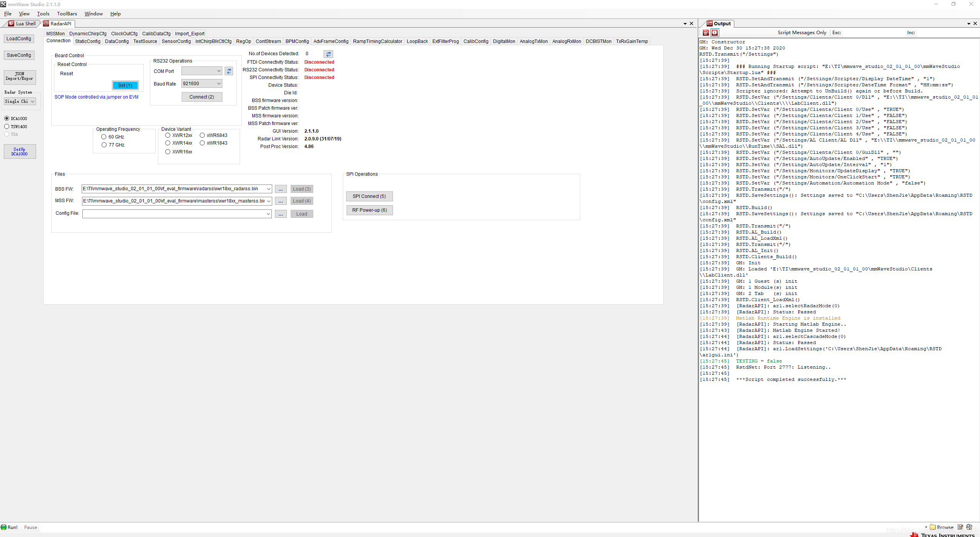Toggle the auto-scroll output icon
The width and height of the screenshot is (980, 537).
click(x=715, y=33)
